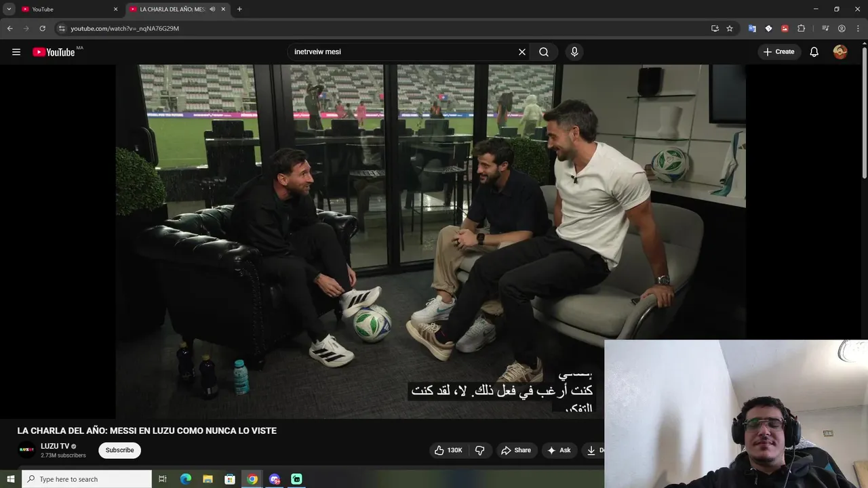
Task: Click the 2.73M subscribers text
Action: (63, 455)
